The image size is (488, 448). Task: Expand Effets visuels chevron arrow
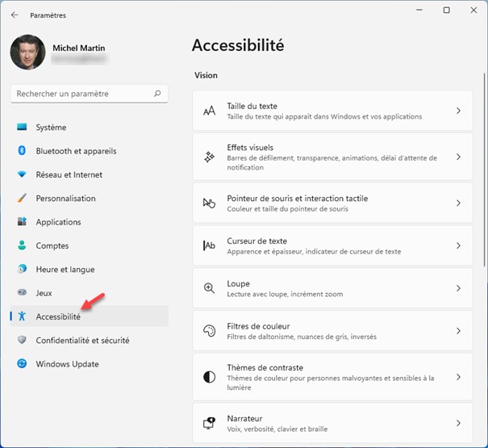pos(458,157)
